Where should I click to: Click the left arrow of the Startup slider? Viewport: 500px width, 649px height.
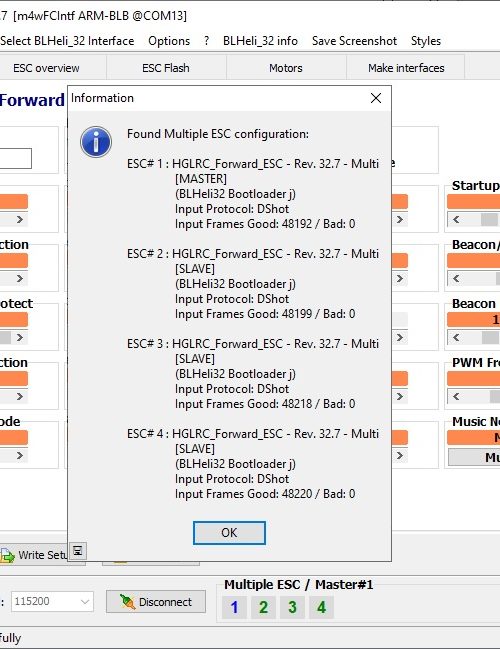tap(456, 219)
